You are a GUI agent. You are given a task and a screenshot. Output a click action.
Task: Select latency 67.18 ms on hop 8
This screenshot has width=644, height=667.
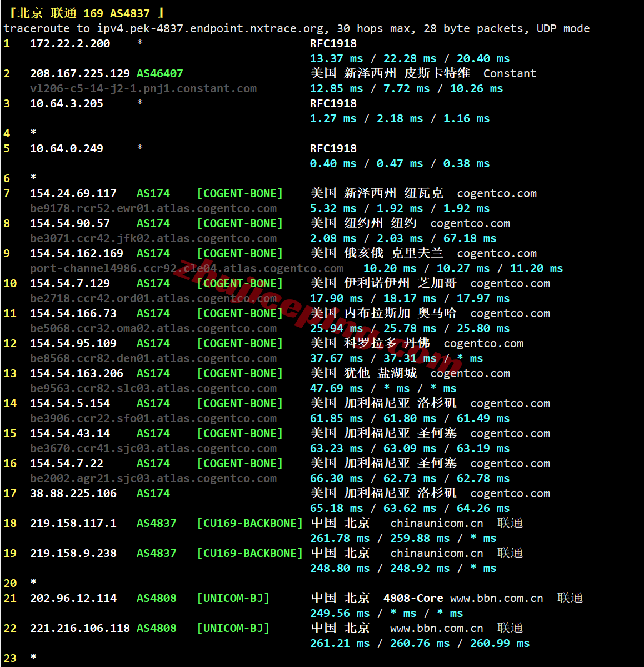pyautogui.click(x=470, y=238)
